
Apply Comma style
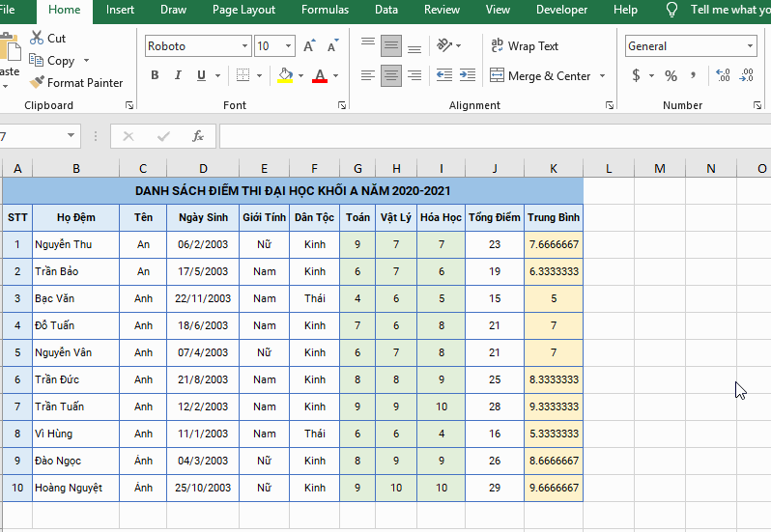click(694, 75)
